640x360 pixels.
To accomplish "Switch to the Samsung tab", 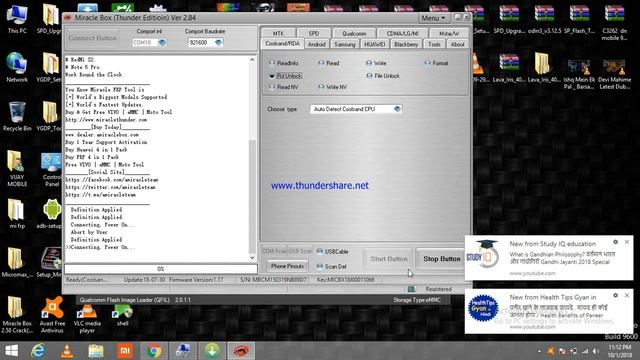I will (x=345, y=44).
